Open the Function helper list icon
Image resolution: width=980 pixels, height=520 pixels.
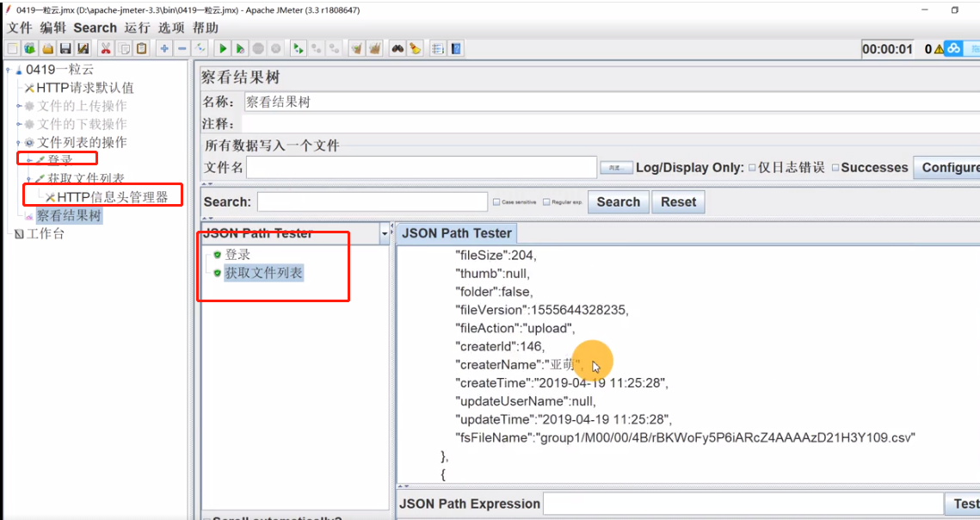[437, 48]
